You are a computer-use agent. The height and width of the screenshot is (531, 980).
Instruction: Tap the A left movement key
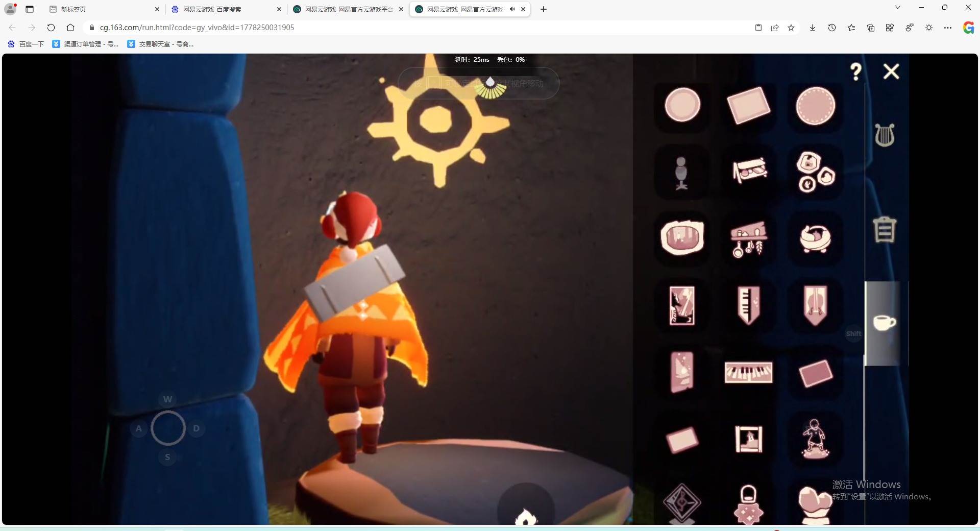[139, 428]
